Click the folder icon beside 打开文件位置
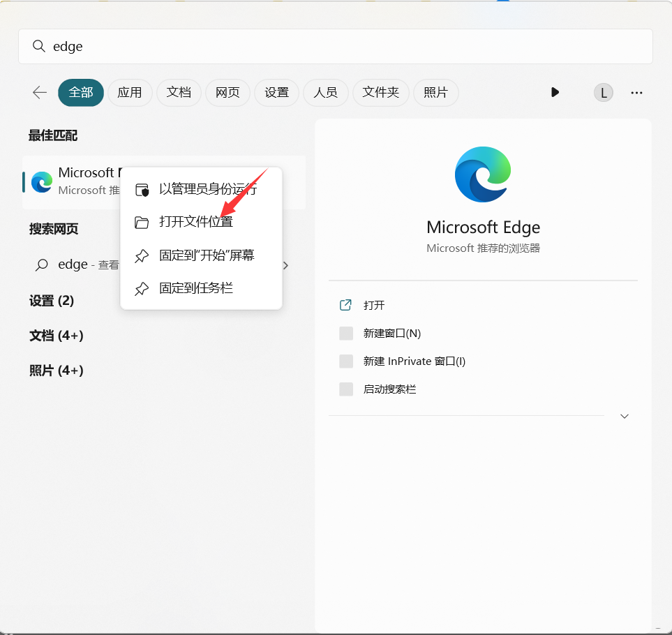Viewport: 672px width, 635px height. point(142,223)
